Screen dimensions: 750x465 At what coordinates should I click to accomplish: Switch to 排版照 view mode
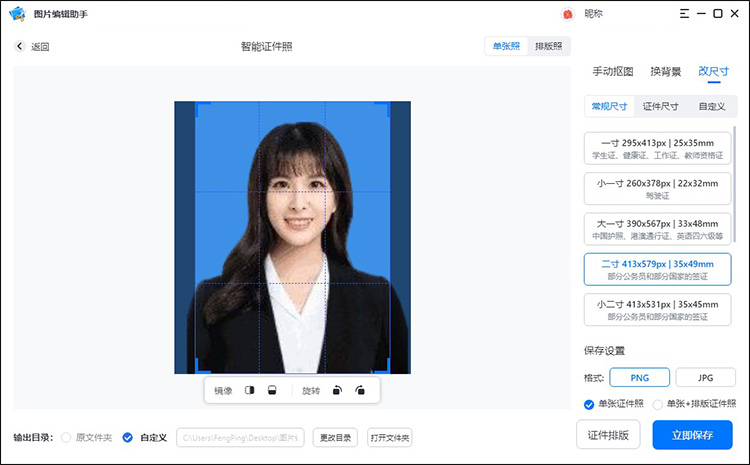(x=549, y=46)
